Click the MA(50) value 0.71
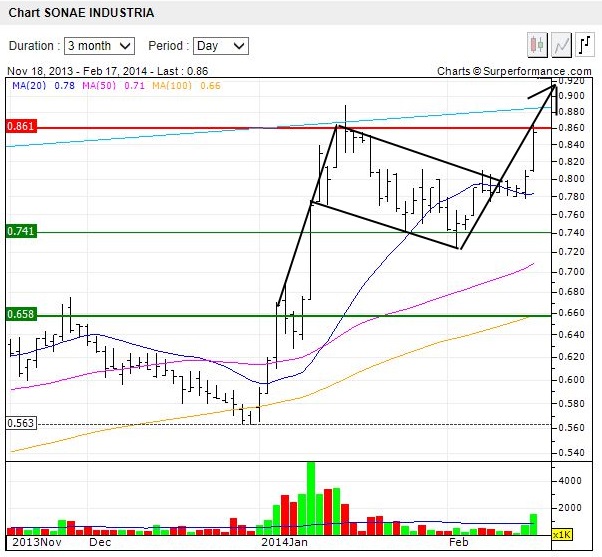The width and height of the screenshot is (602, 557). coord(134,85)
